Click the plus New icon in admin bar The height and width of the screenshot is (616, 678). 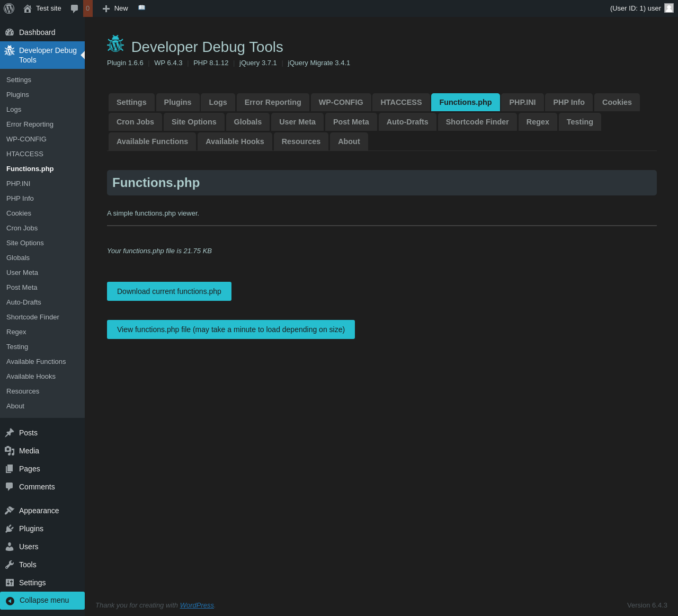coord(106,8)
